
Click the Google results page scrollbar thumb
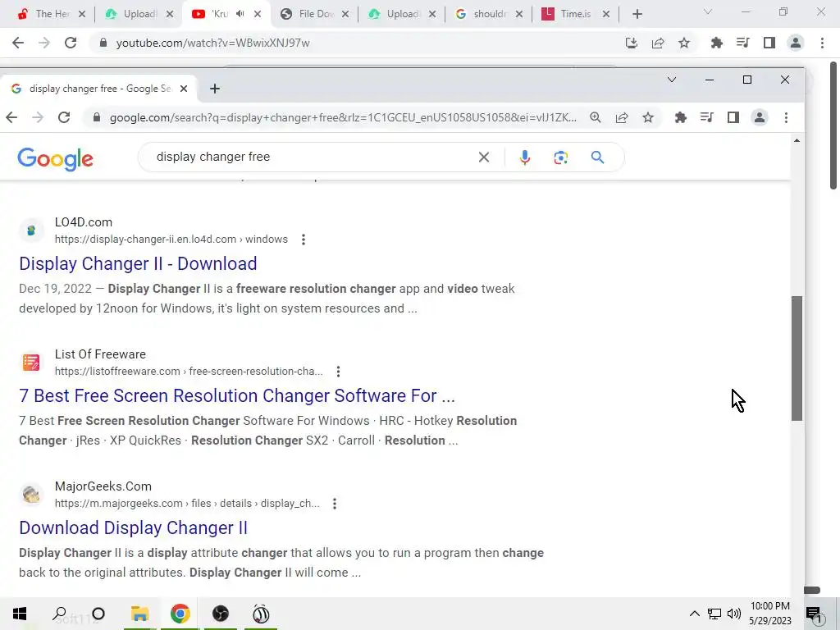[x=797, y=358]
